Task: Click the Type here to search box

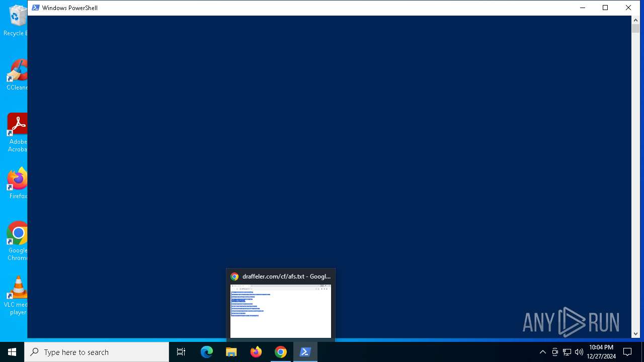Action: tap(97, 352)
